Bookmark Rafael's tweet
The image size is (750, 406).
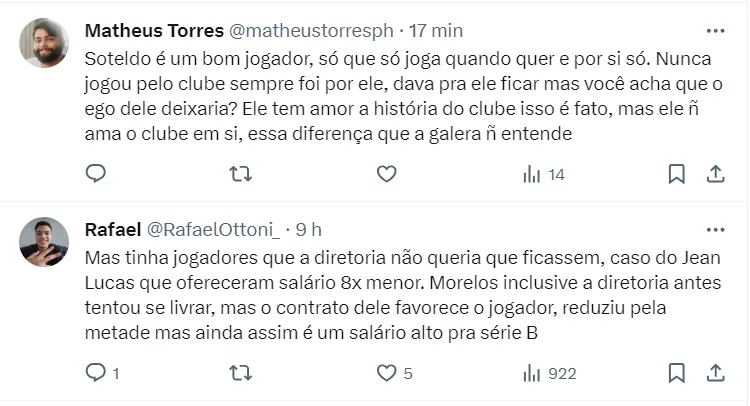pos(677,373)
